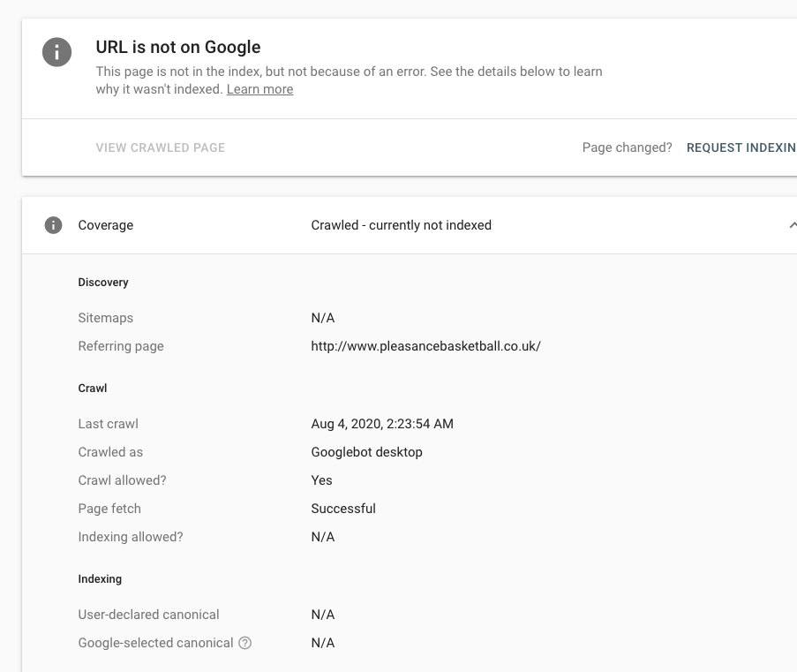Image resolution: width=797 pixels, height=672 pixels.
Task: Collapse the Coverage panel using the chevron
Action: (793, 225)
